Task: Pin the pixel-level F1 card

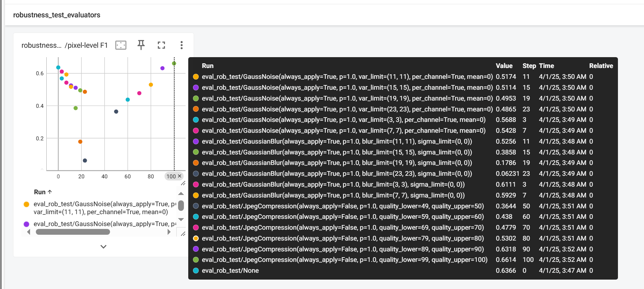Action: pyautogui.click(x=141, y=45)
